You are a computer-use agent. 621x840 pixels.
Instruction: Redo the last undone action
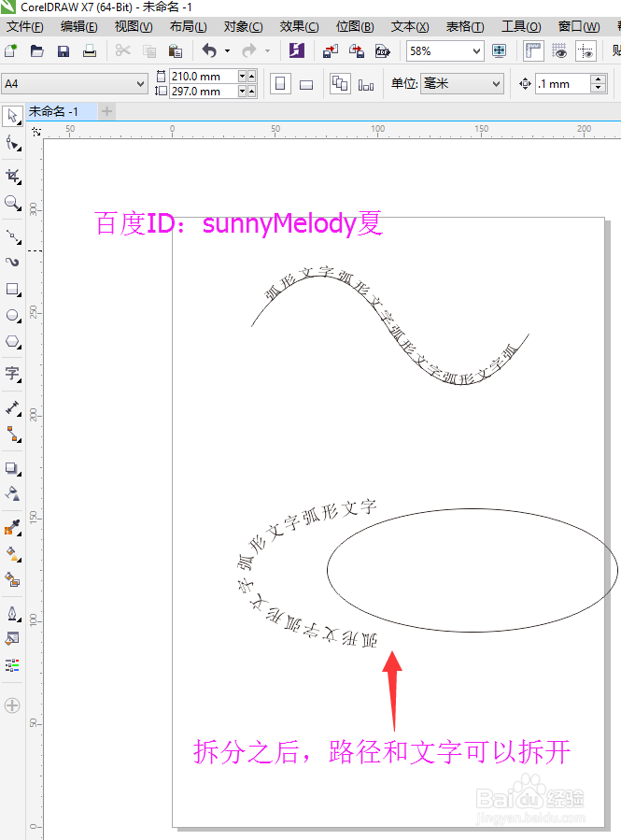point(249,50)
